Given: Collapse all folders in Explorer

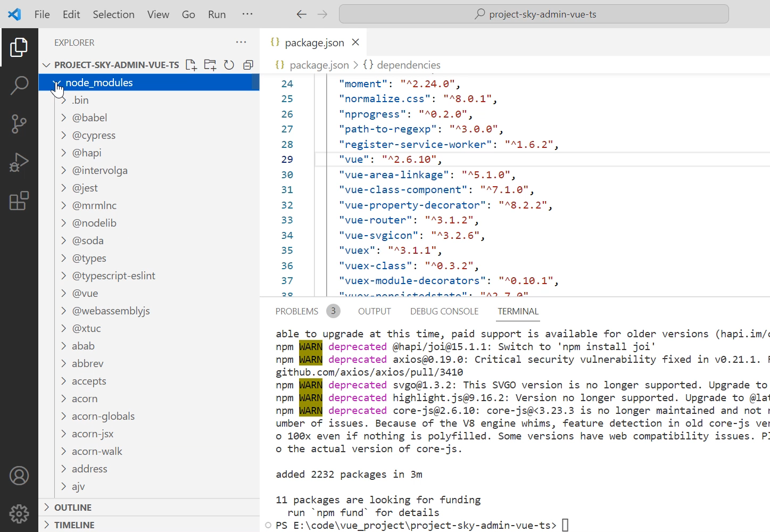Looking at the screenshot, I should [x=248, y=65].
